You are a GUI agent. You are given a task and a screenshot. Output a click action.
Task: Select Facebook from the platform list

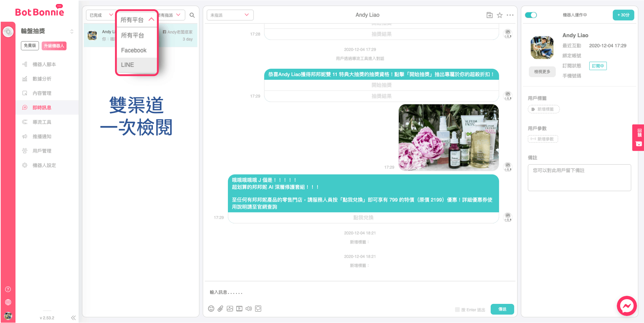pyautogui.click(x=134, y=50)
